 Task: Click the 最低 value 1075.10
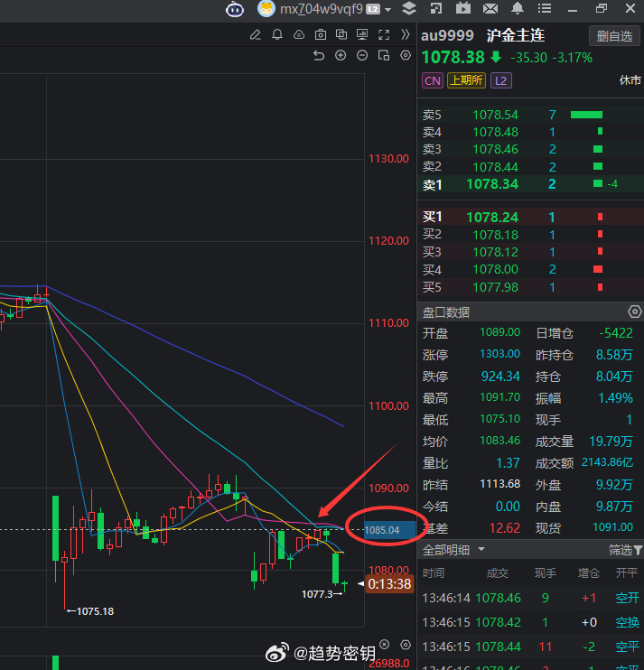500,419
